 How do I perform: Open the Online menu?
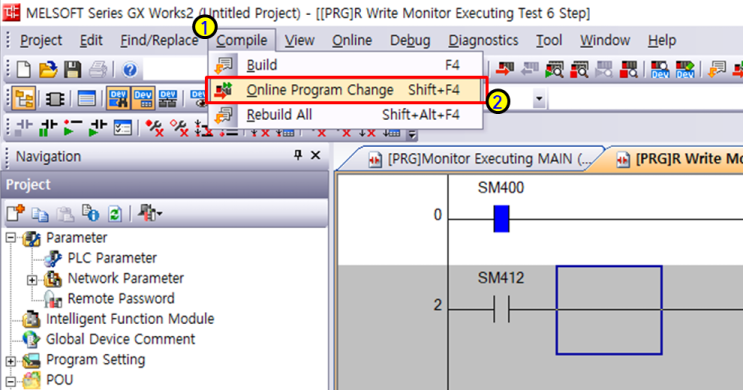coord(352,40)
